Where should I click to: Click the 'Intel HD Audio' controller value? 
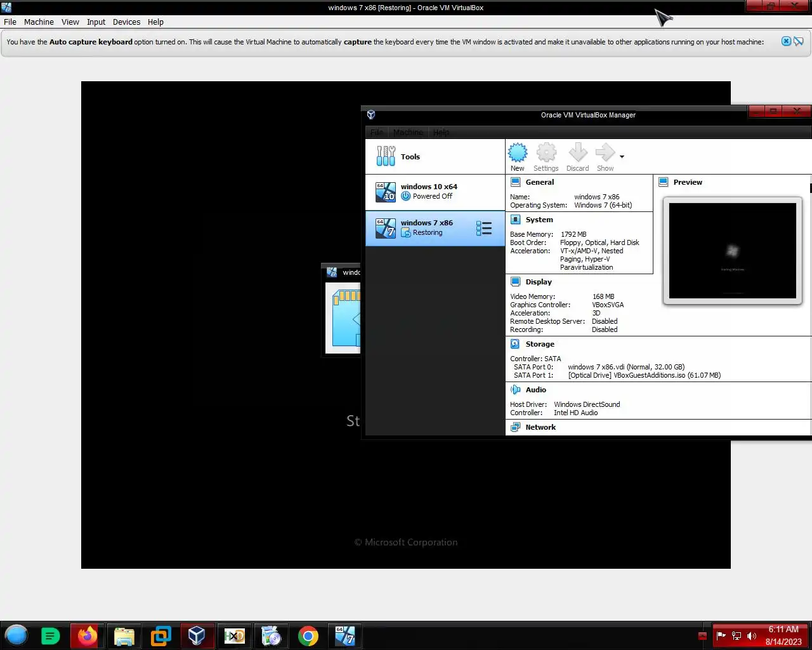[x=575, y=413]
